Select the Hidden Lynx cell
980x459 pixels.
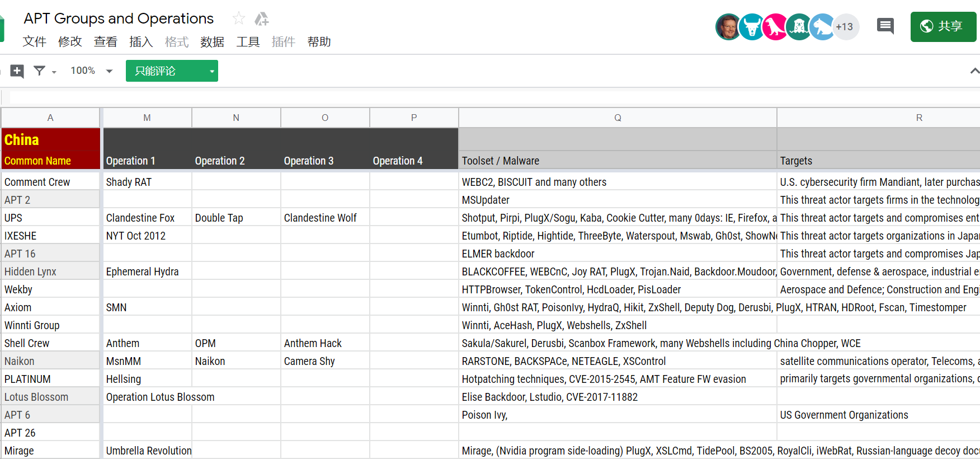point(50,271)
